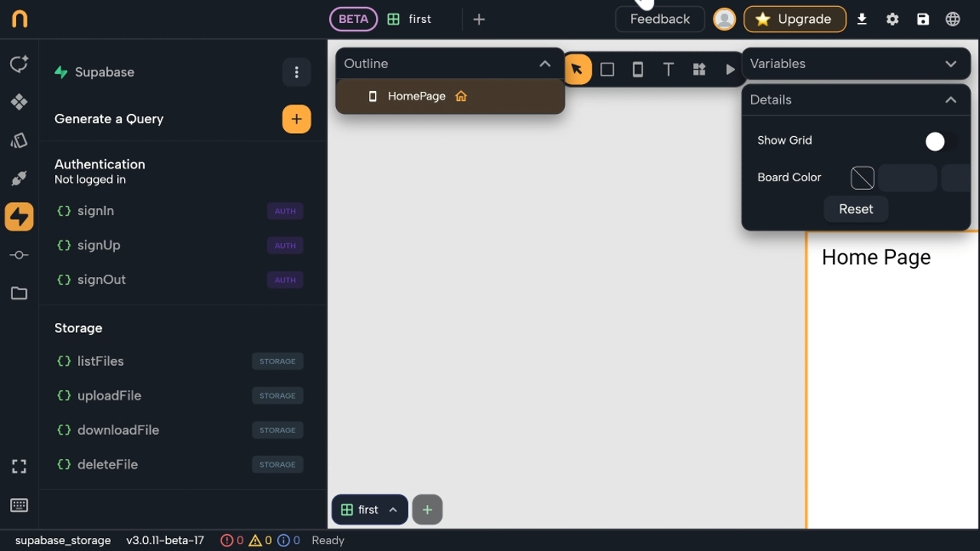Click the Board Color swatch
The image size is (980, 551).
pos(862,178)
